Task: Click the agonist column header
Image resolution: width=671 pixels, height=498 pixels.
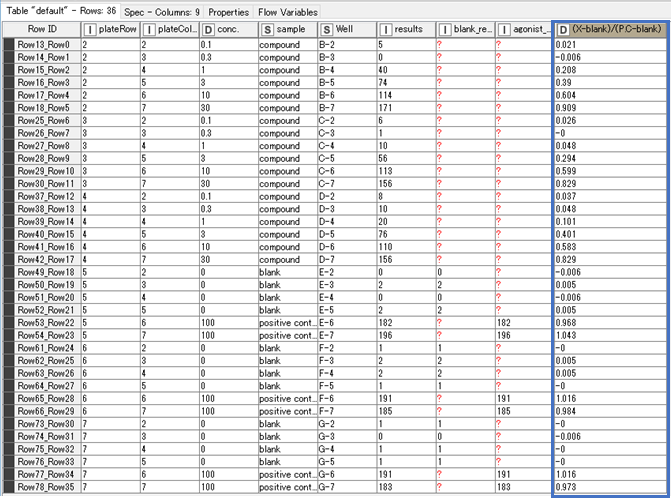Action: [524, 29]
